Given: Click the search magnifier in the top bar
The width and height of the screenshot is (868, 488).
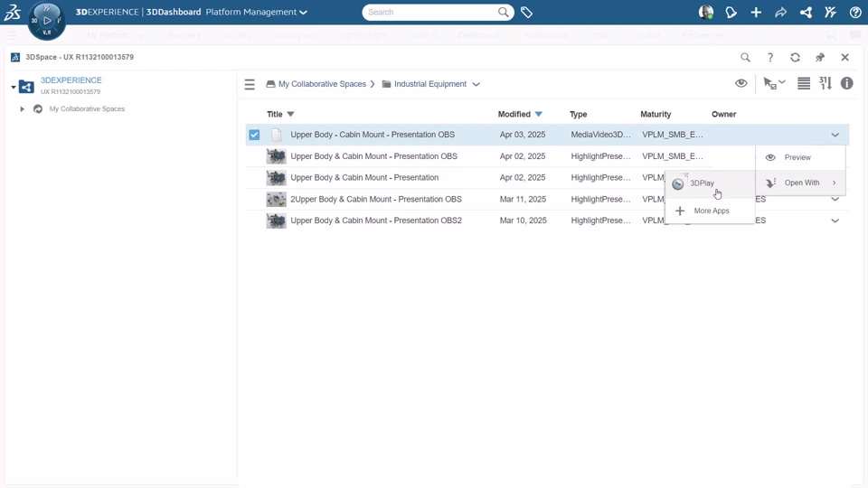Looking at the screenshot, I should pyautogui.click(x=503, y=12).
